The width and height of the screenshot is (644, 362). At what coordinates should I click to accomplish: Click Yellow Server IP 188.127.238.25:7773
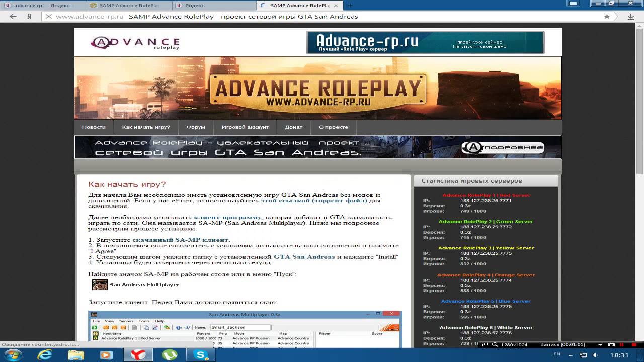[x=486, y=253]
